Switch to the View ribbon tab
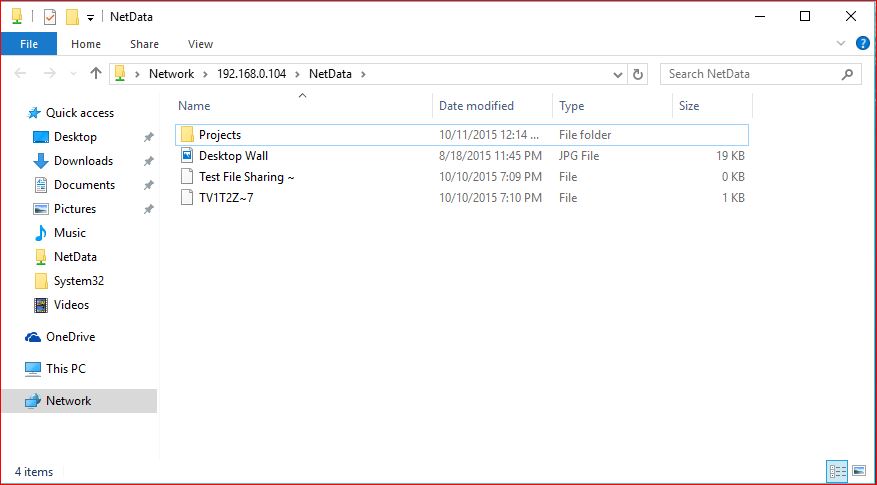The image size is (877, 485). [x=200, y=44]
